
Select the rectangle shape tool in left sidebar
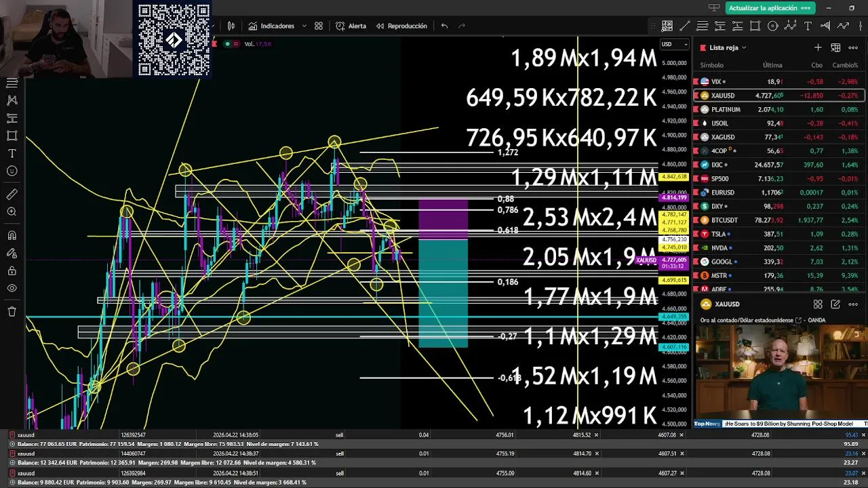[x=12, y=136]
